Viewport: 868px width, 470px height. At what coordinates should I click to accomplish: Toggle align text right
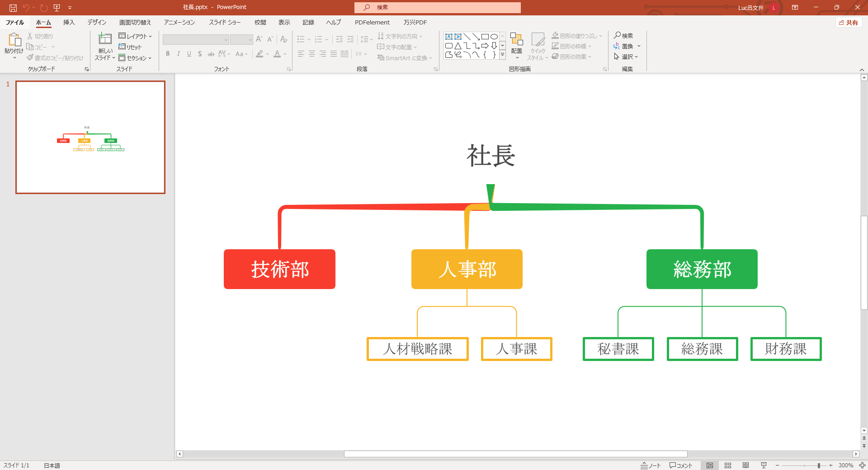(x=323, y=54)
